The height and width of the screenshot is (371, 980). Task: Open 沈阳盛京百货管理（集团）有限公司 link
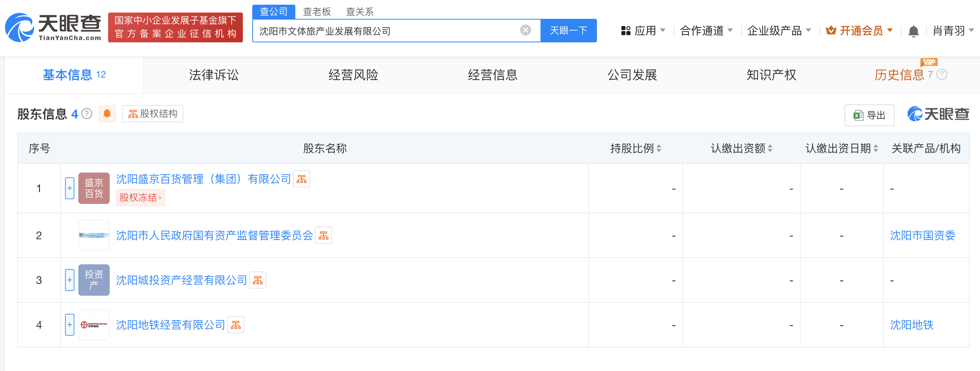(x=204, y=179)
